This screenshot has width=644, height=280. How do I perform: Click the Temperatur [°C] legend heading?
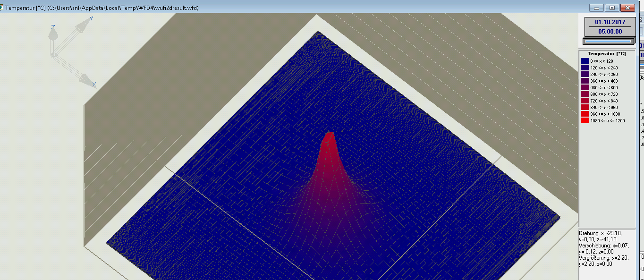(x=606, y=54)
